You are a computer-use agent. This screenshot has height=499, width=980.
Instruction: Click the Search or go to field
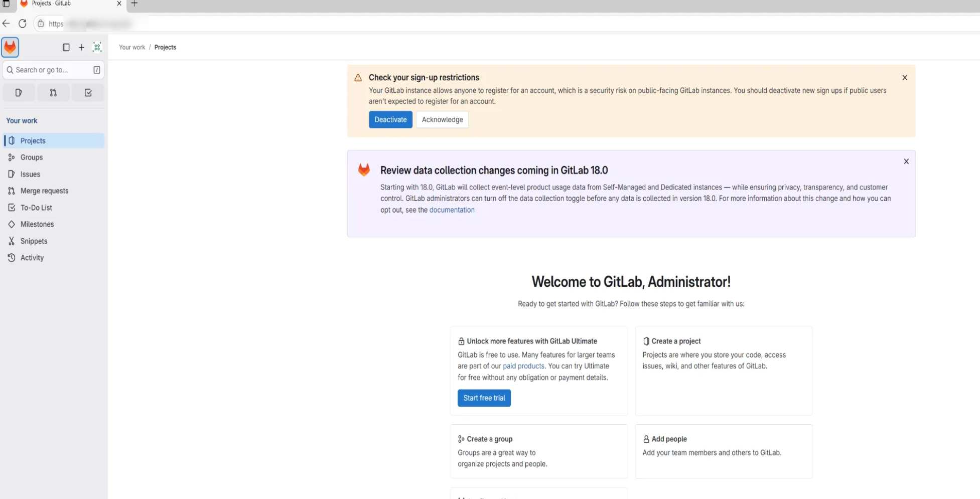click(53, 70)
